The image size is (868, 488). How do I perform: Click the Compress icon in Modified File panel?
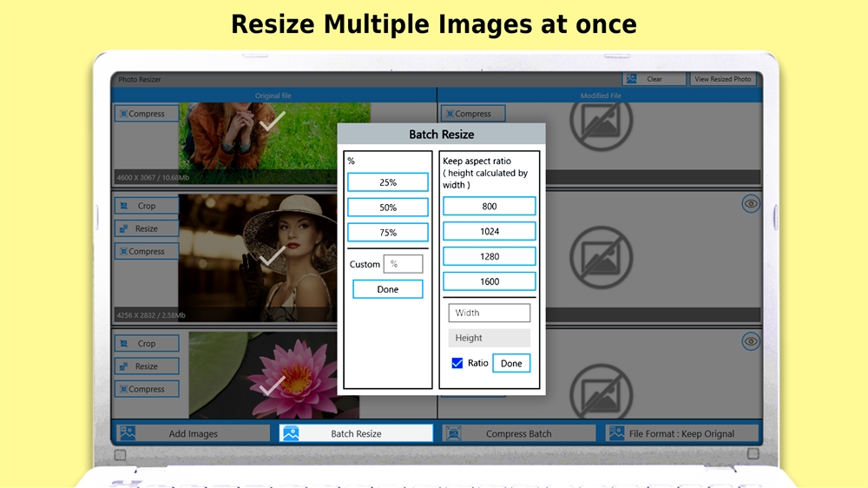[450, 114]
